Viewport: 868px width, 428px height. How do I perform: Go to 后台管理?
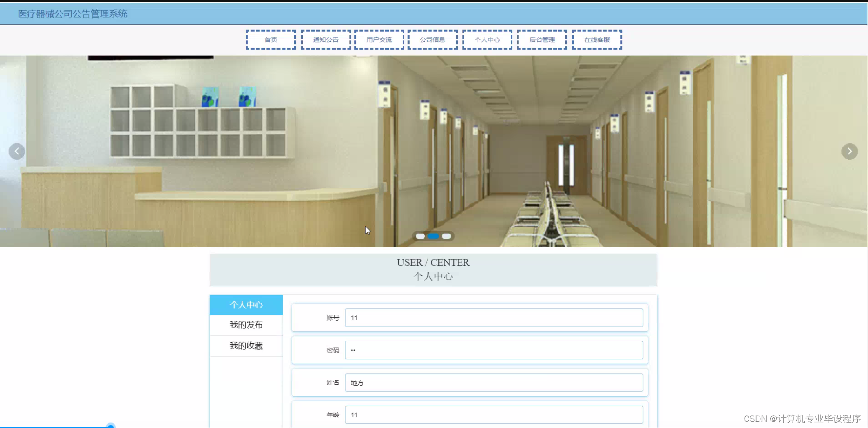pos(542,40)
